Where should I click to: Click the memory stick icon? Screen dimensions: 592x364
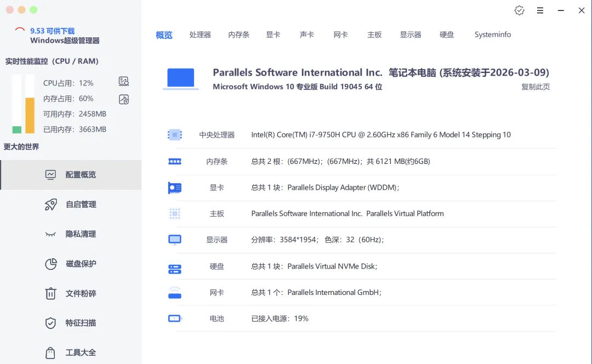click(x=175, y=161)
